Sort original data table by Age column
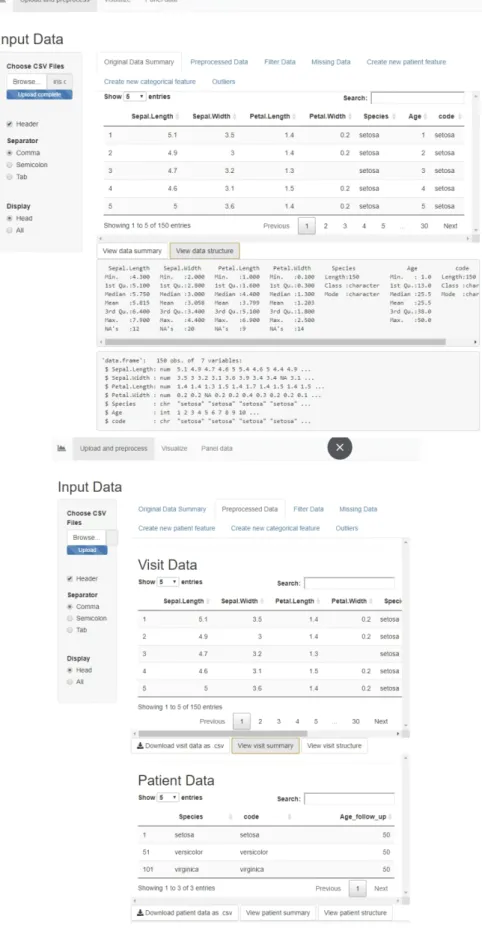This screenshot has width=482, height=937. [x=417, y=117]
